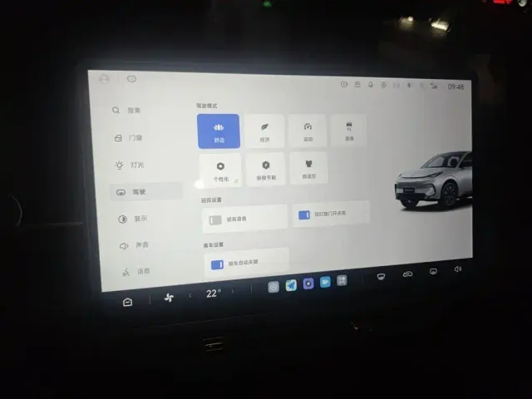Tap the network signal status icon
Image resolution: width=532 pixels, height=399 pixels.
(x=434, y=86)
